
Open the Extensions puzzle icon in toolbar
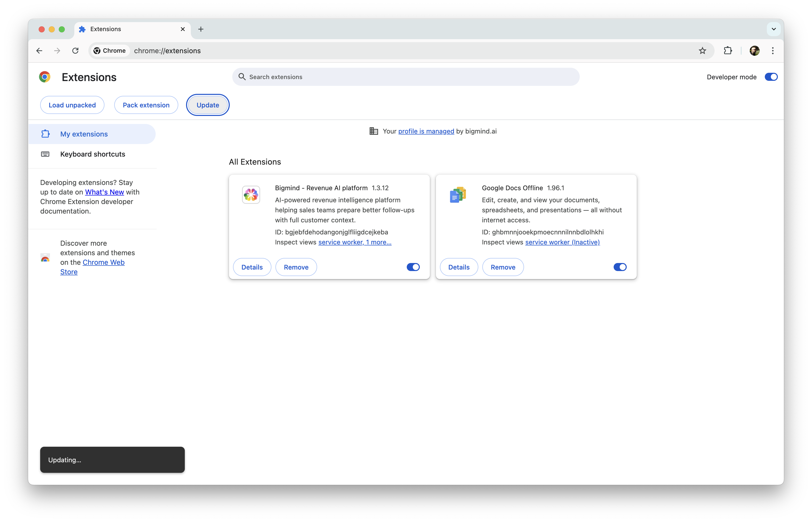[728, 51]
